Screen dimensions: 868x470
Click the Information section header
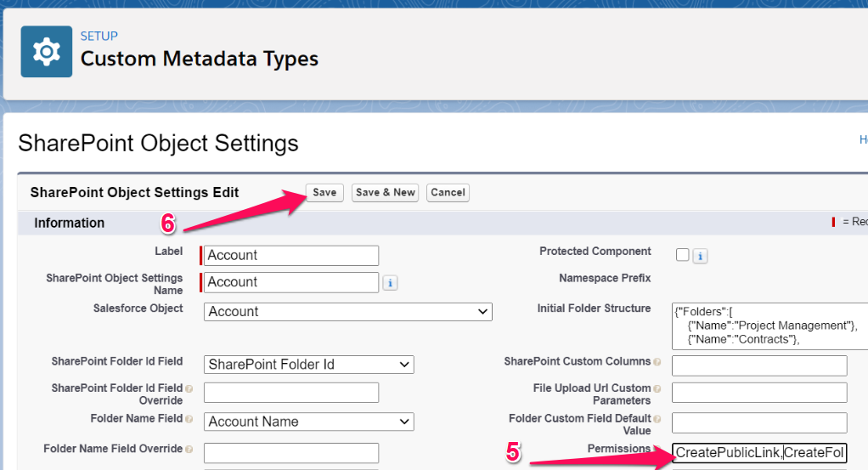pos(69,223)
